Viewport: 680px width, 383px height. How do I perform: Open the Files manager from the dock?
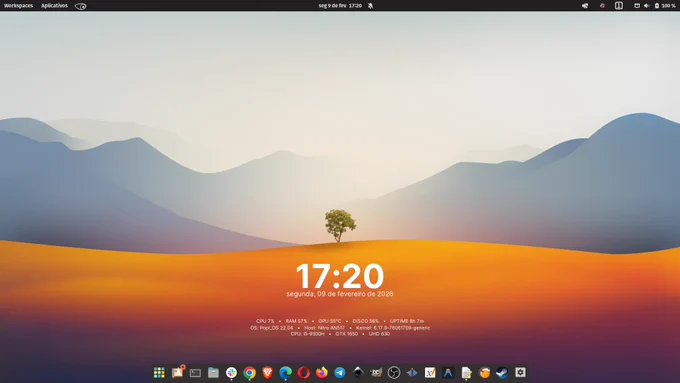(213, 373)
